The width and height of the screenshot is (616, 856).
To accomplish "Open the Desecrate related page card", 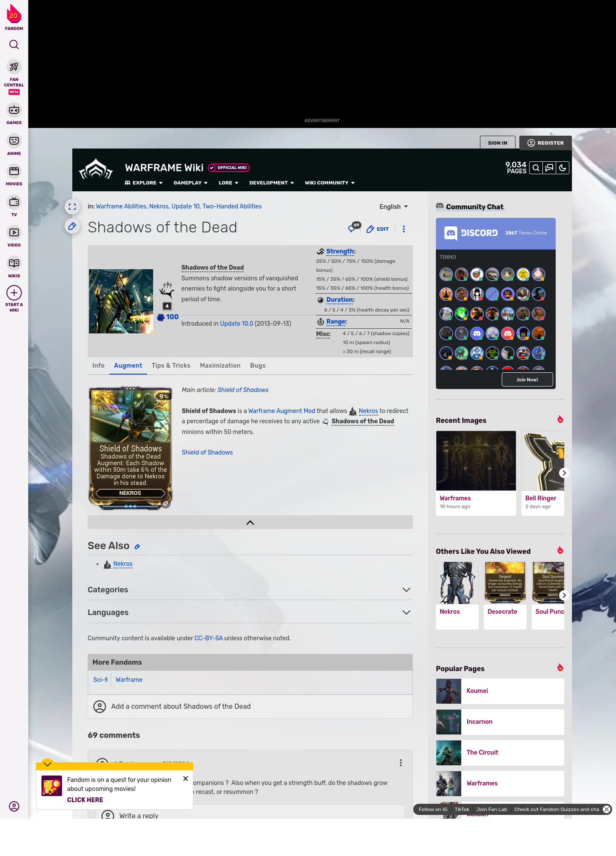I will point(505,595).
